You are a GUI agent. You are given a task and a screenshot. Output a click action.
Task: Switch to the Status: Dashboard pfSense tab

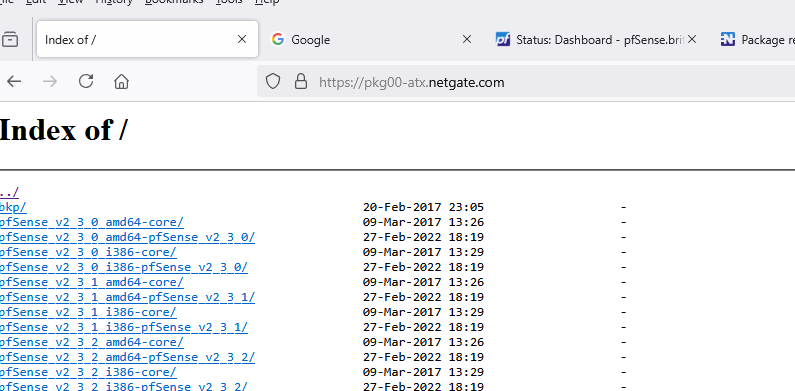pyautogui.click(x=596, y=39)
